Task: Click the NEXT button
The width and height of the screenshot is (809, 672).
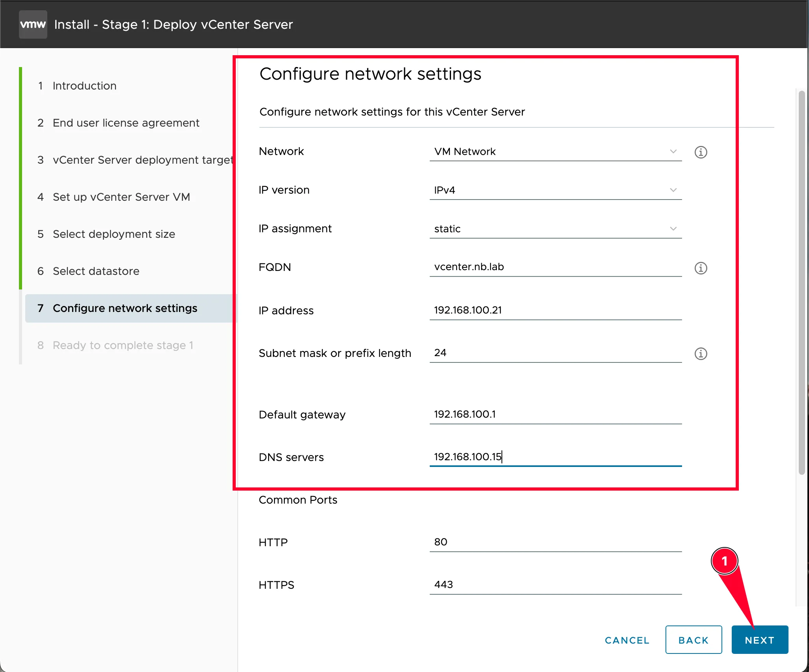Action: point(760,640)
